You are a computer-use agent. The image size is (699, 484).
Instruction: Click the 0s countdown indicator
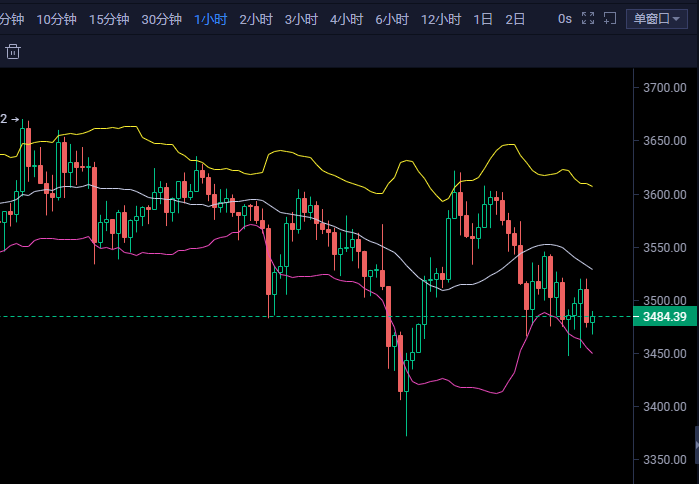[565, 19]
